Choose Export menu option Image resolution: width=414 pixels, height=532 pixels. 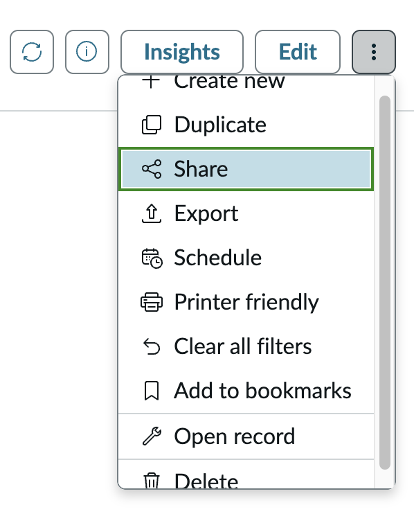pyautogui.click(x=246, y=213)
